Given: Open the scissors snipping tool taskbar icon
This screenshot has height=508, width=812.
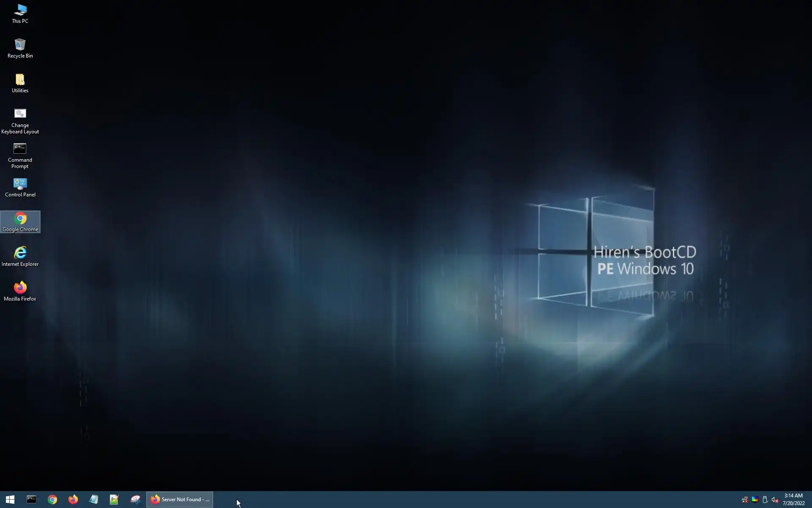Looking at the screenshot, I should click(135, 500).
